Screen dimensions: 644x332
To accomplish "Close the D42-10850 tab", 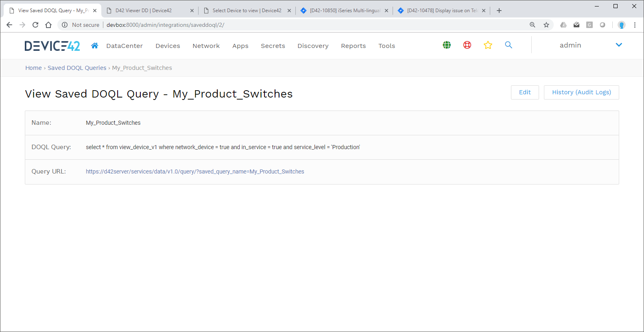I will 386,11.
